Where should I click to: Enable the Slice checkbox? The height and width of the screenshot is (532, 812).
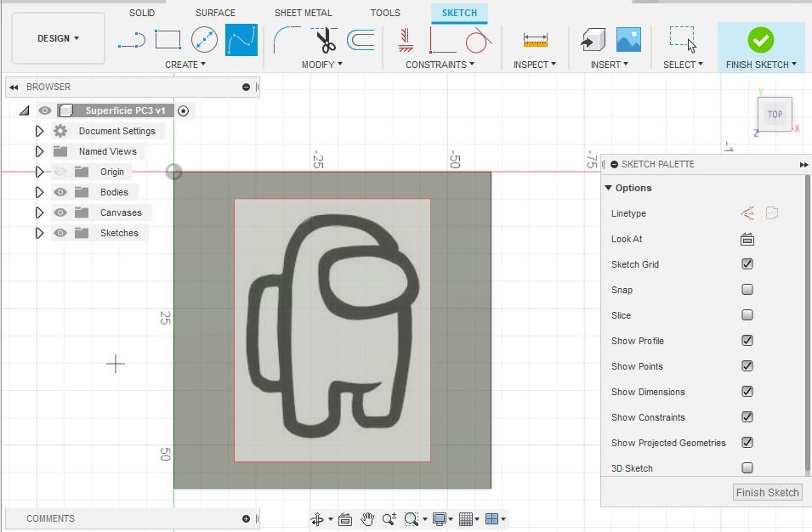pyautogui.click(x=747, y=314)
